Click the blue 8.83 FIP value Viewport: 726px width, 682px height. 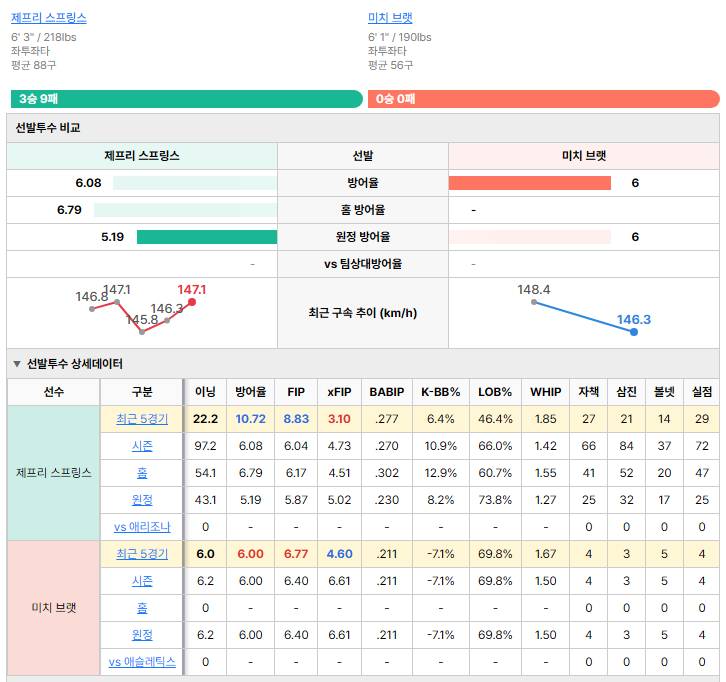pos(296,419)
